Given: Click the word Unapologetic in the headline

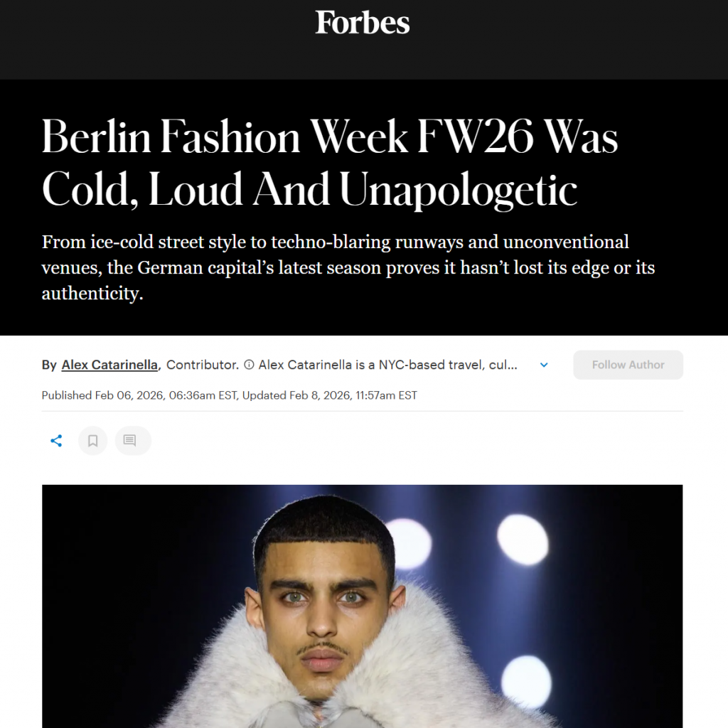Looking at the screenshot, I should (x=459, y=190).
